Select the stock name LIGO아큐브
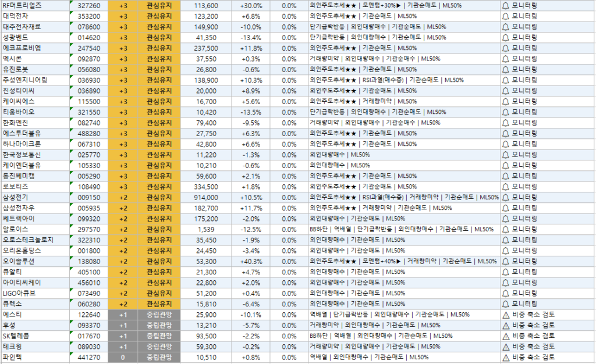596x364 pixels. 19,294
